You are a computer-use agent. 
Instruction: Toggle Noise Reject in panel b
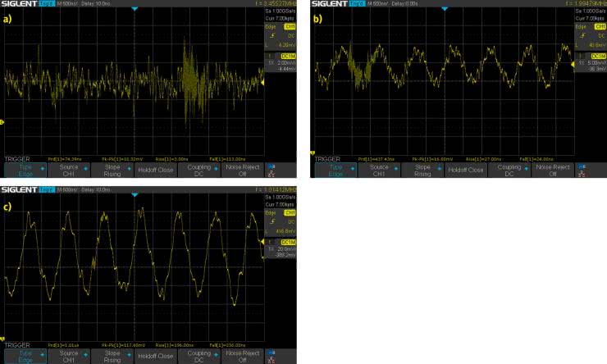tap(553, 171)
